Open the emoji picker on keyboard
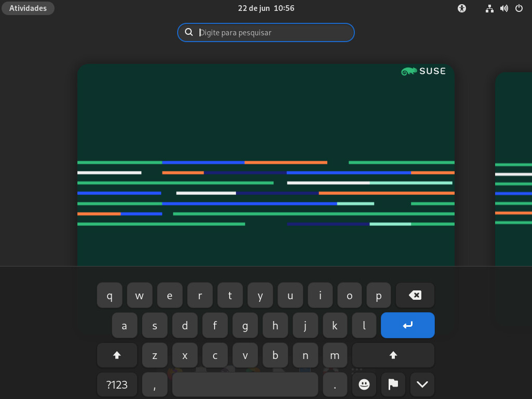The width and height of the screenshot is (532, 399). pyautogui.click(x=364, y=384)
